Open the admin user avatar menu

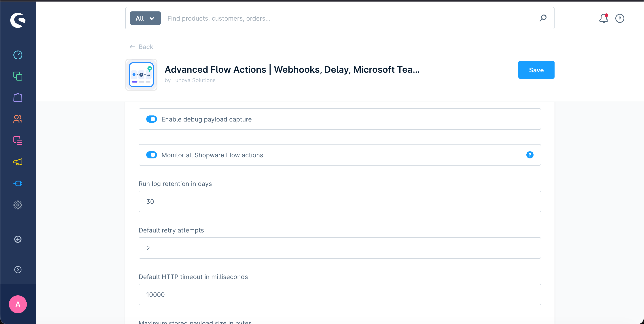point(18,304)
